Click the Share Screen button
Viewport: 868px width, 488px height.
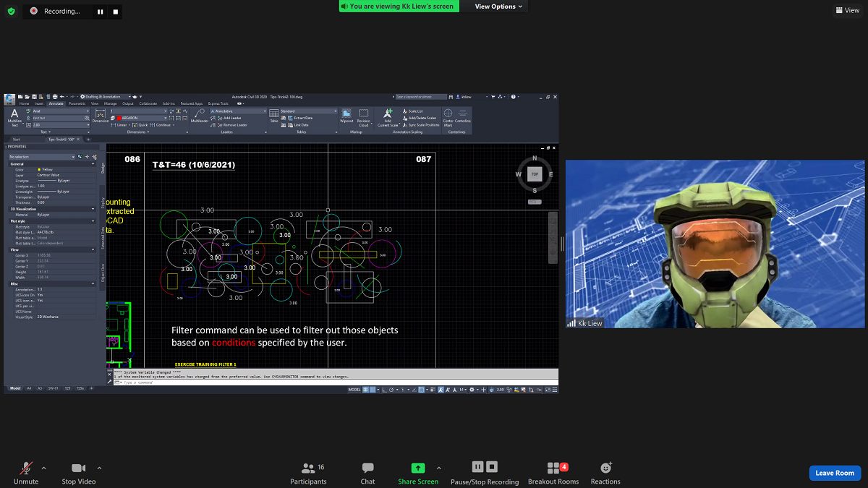(x=418, y=474)
